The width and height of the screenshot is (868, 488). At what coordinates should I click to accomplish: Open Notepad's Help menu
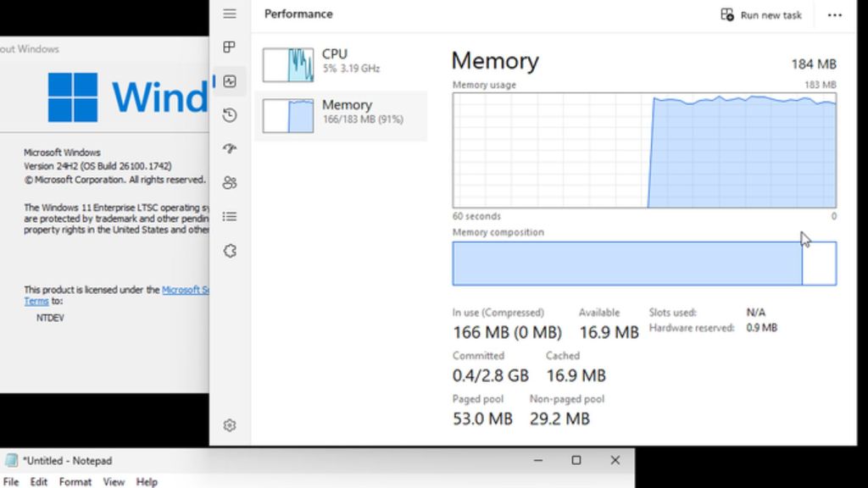[146, 481]
